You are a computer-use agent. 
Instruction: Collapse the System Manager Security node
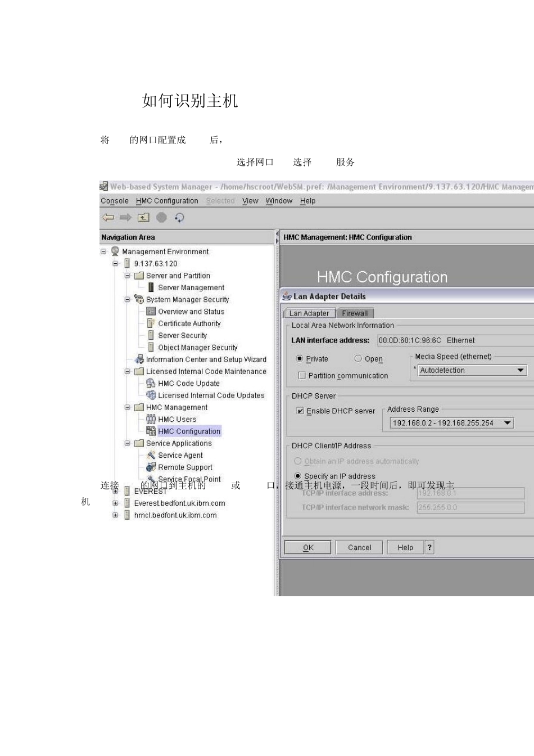(x=127, y=299)
